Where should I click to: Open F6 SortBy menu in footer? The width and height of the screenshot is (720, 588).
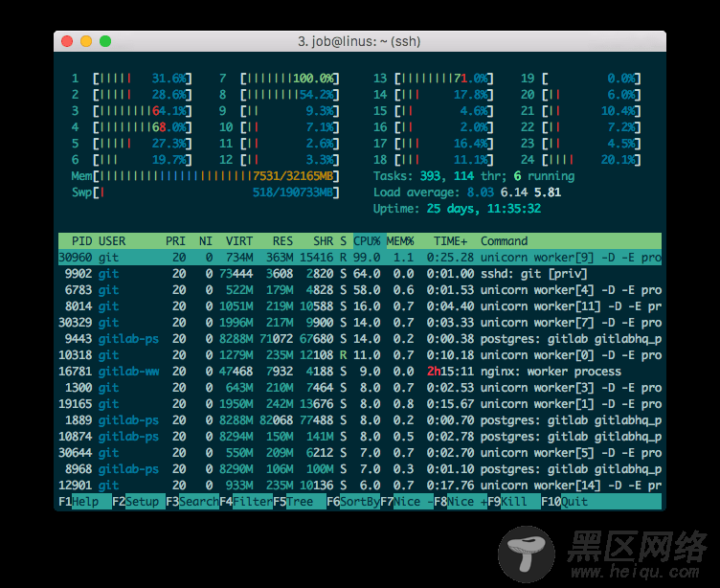click(x=353, y=501)
